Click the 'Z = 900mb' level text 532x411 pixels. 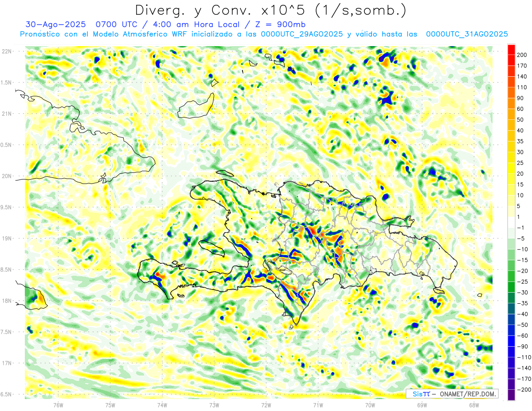[x=280, y=25]
